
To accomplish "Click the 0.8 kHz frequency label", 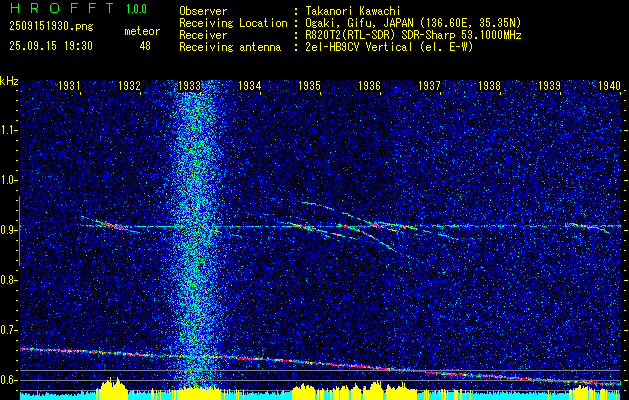I will pyautogui.click(x=8, y=280).
